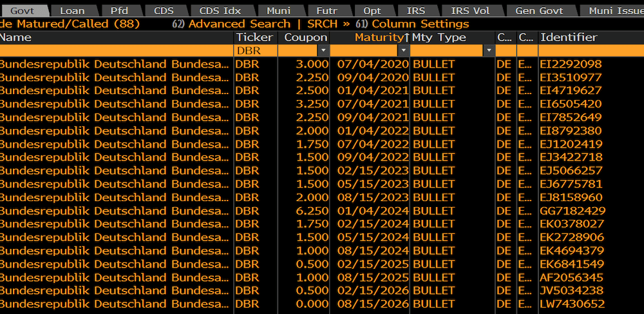Image resolution: width=644 pixels, height=314 pixels.
Task: Switch to the Govt tab
Action: (23, 11)
